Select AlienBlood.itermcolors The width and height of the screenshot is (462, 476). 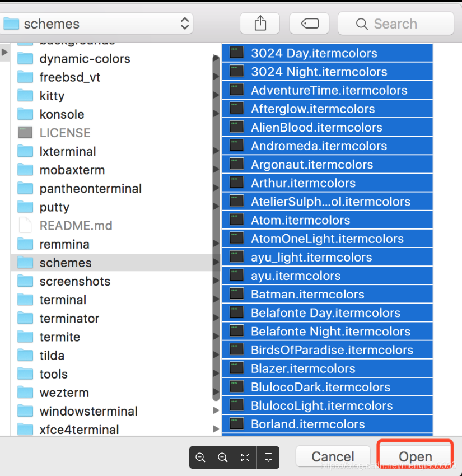click(328, 127)
